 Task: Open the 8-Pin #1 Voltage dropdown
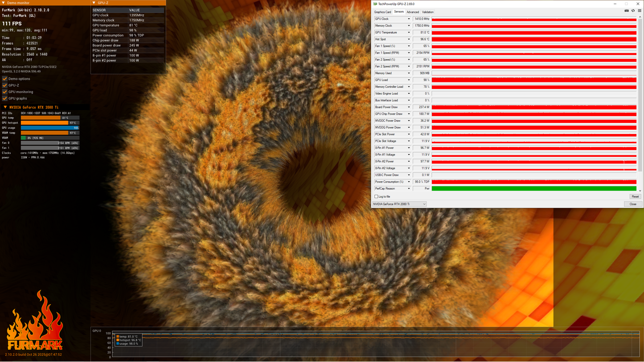409,155
